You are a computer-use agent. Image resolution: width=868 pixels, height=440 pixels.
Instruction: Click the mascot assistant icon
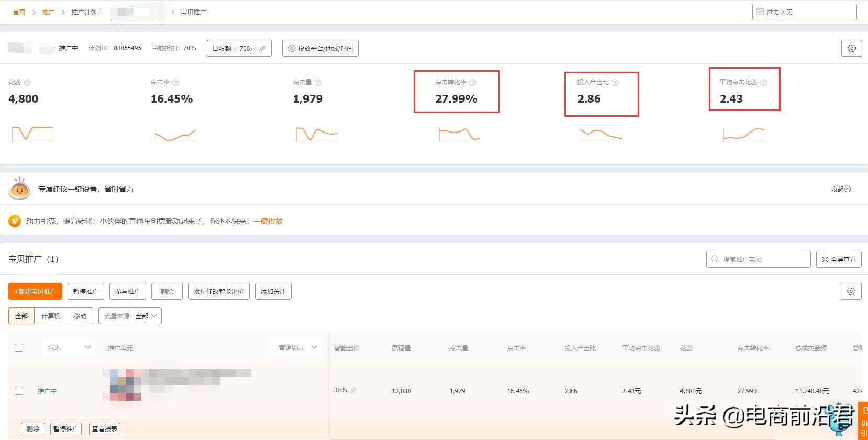(19, 189)
